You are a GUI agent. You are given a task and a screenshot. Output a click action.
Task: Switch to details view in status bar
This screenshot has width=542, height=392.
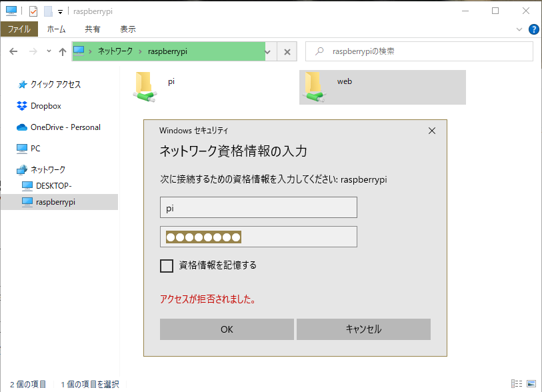(x=517, y=383)
